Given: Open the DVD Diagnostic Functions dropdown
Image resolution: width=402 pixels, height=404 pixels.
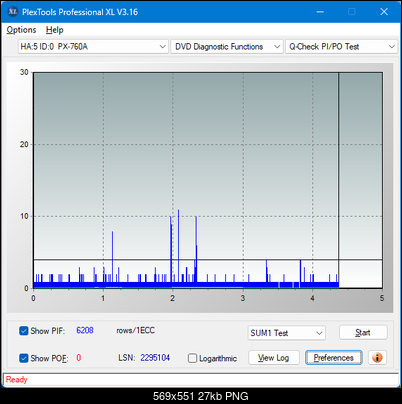Looking at the screenshot, I should point(227,46).
